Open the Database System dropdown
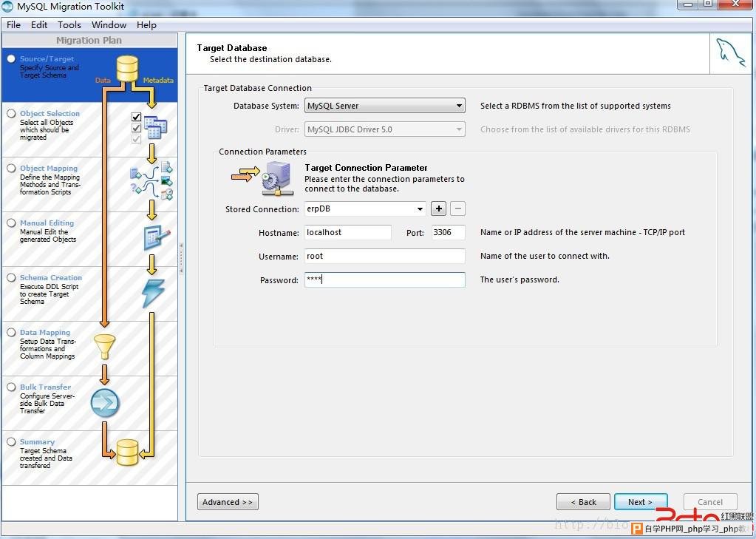This screenshot has height=539, width=756. 385,106
